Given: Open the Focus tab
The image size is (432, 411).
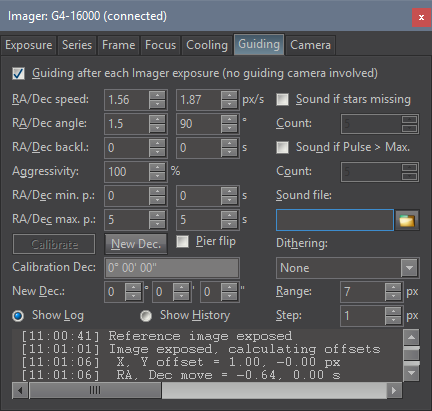Looking at the screenshot, I should coord(160,45).
